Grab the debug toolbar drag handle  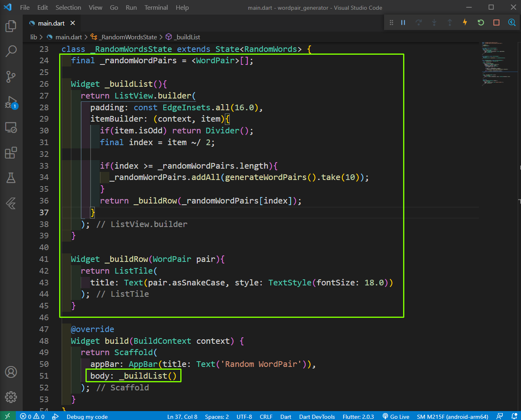coord(391,23)
